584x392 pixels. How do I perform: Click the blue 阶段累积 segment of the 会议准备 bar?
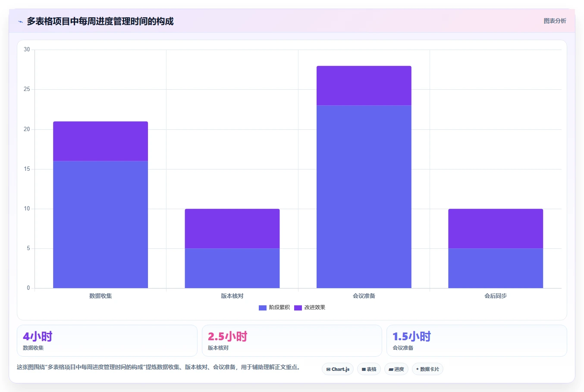click(x=364, y=197)
